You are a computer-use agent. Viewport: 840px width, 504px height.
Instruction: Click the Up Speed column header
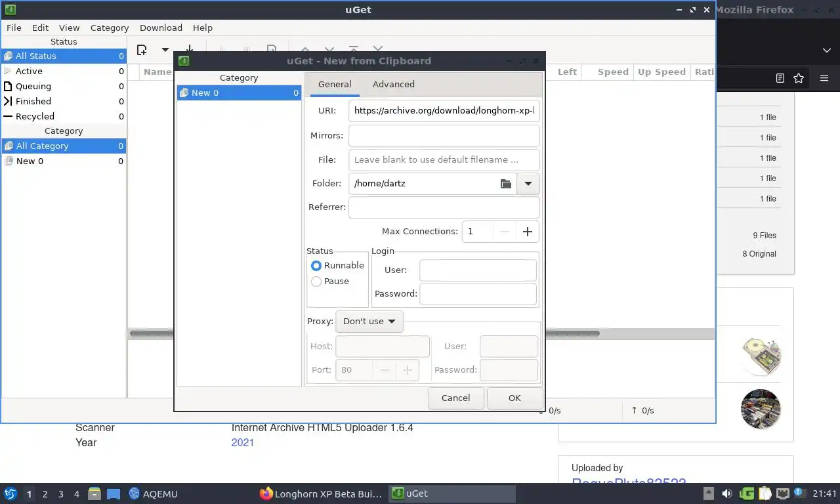[661, 72]
